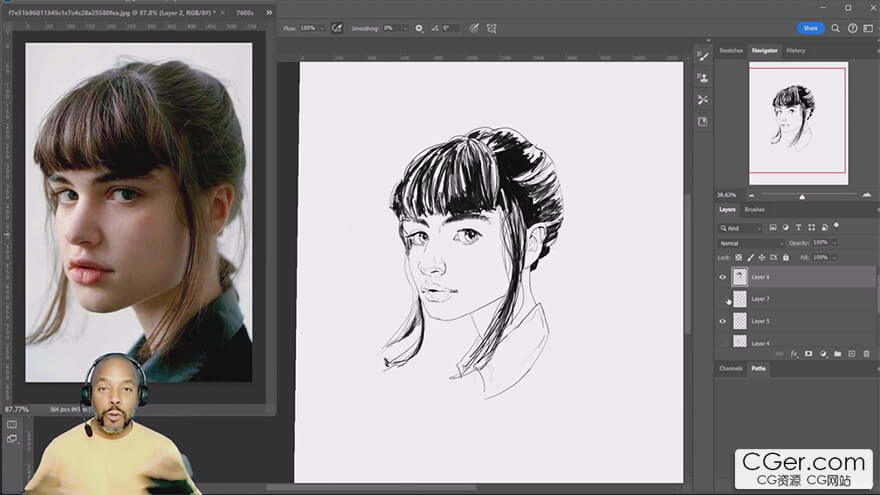Open the Libraries collapsed panel icon

click(703, 122)
